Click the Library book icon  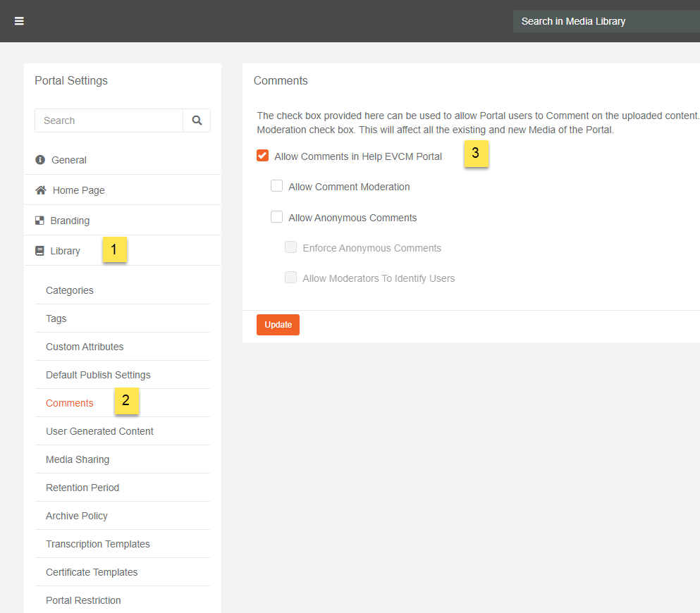coord(39,250)
